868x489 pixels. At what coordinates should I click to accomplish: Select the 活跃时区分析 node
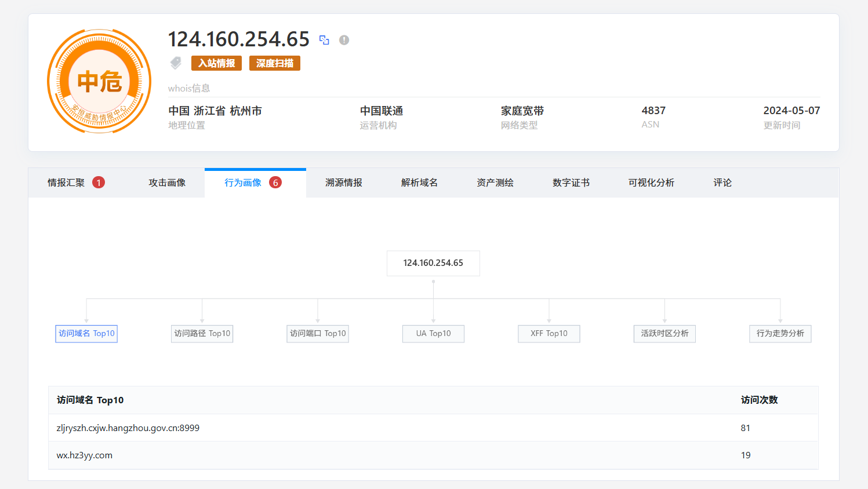pos(664,334)
